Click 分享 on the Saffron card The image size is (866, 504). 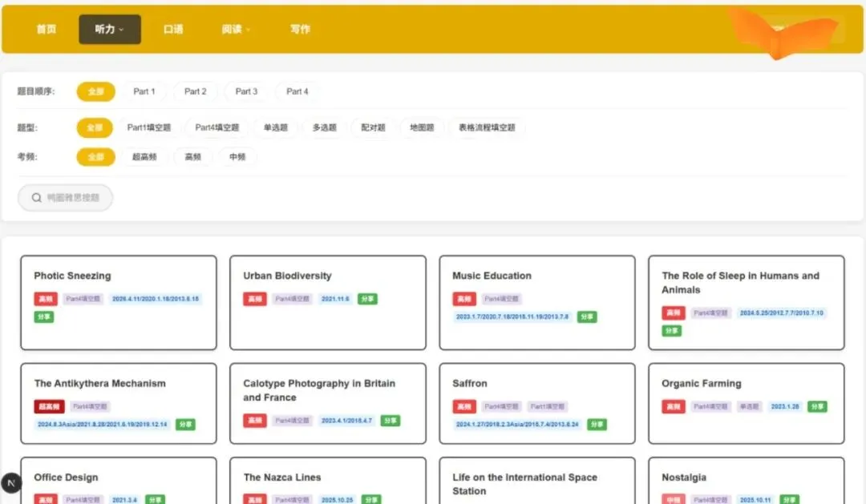pos(597,425)
